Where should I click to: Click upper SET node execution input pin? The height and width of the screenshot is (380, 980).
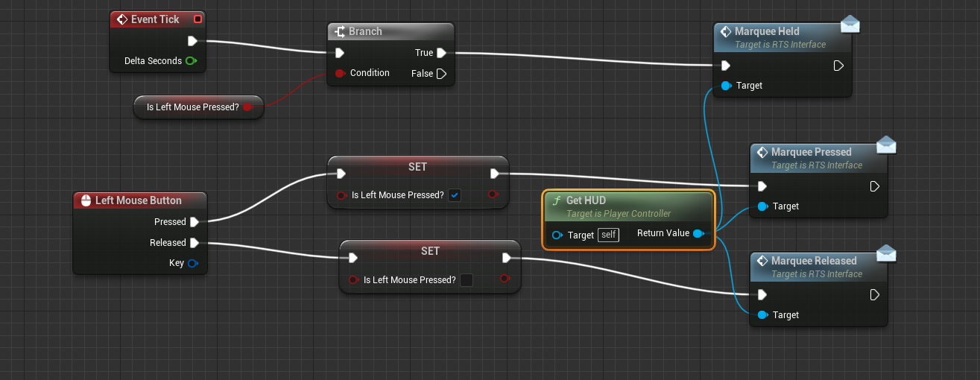[x=341, y=174]
